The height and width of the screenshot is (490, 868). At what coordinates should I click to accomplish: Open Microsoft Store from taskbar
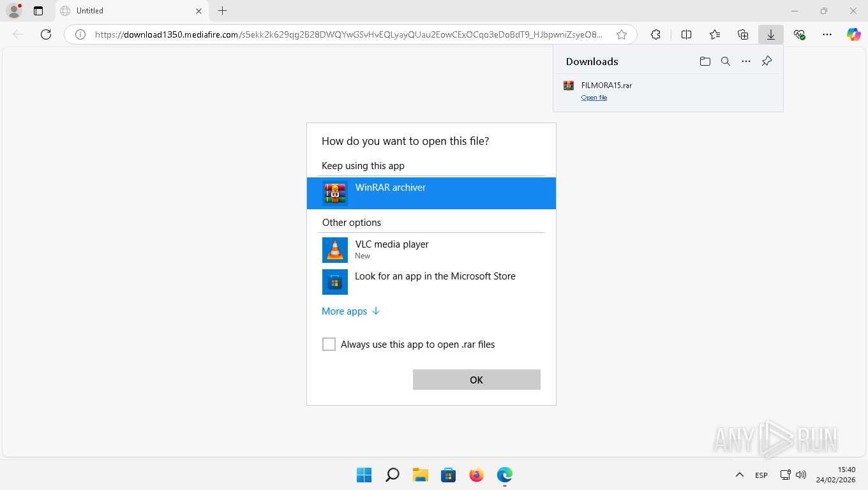click(449, 475)
